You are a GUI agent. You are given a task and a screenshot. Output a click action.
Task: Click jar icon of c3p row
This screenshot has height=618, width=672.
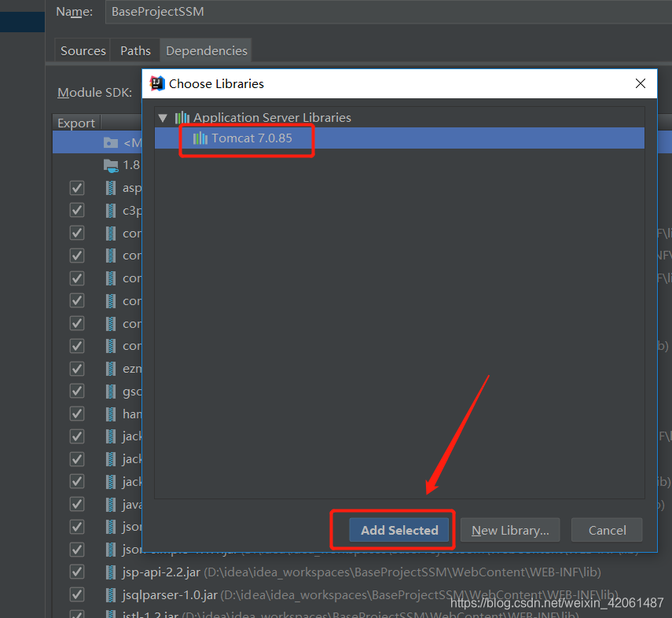(111, 210)
